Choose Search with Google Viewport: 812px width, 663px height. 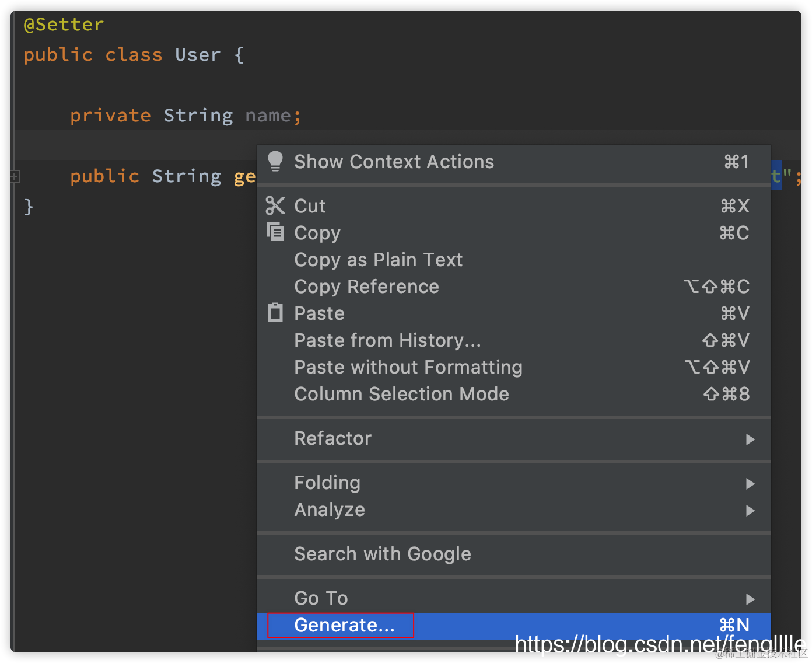tap(382, 554)
